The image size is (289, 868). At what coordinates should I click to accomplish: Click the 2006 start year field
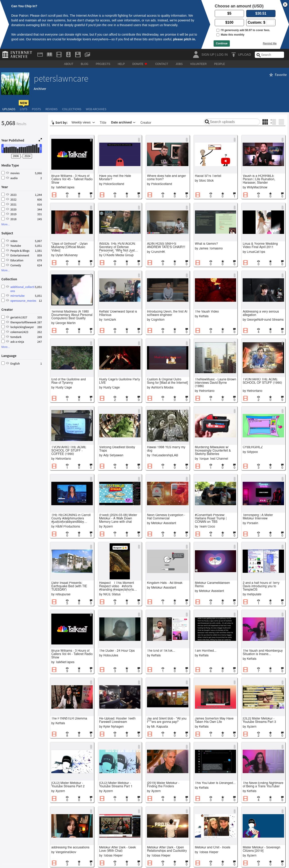16,156
